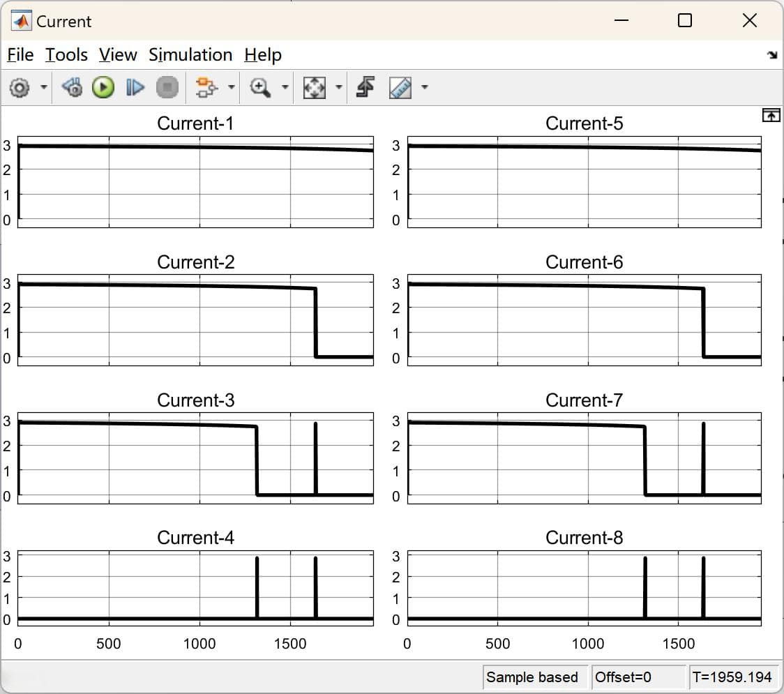
Task: Expand the Scale Axes Limits dropdown arrow
Action: (x=338, y=87)
